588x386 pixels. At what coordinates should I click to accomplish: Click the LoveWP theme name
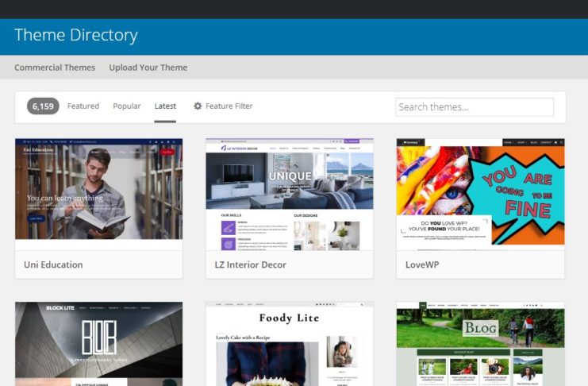click(422, 264)
